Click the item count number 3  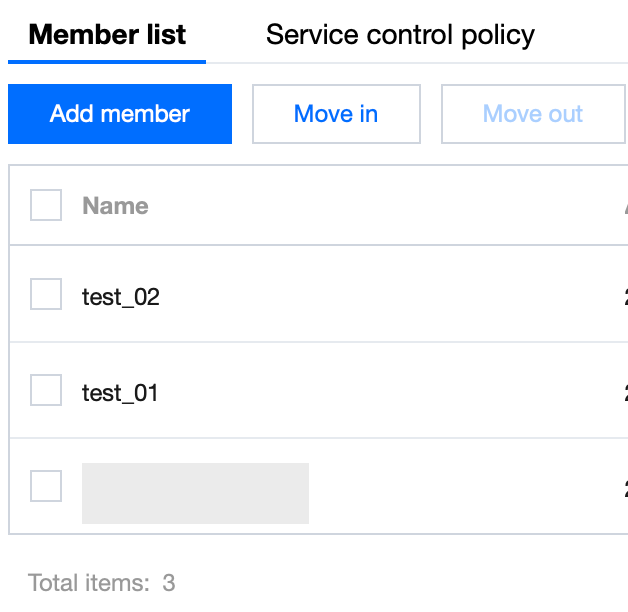[x=169, y=583]
